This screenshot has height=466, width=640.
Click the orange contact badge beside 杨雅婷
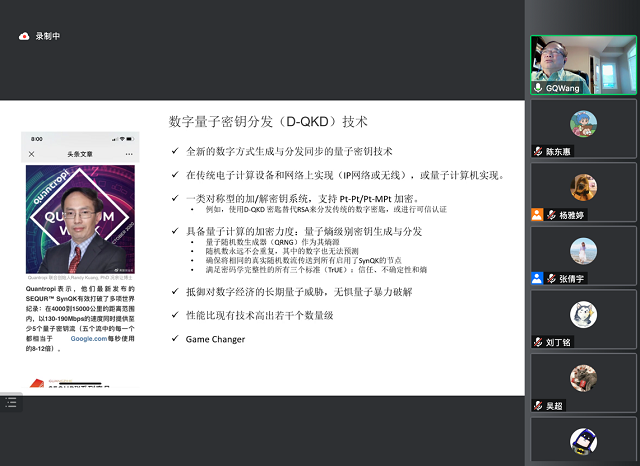(x=538, y=214)
